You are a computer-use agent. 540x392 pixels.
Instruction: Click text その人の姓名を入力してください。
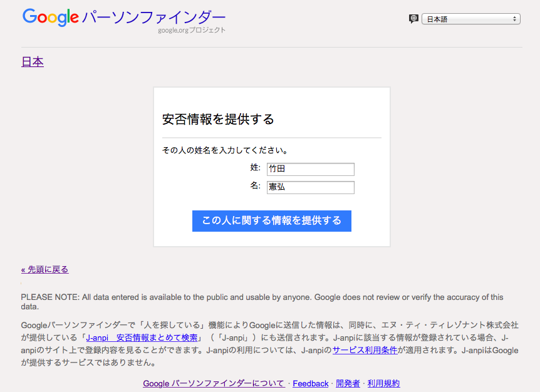(225, 150)
